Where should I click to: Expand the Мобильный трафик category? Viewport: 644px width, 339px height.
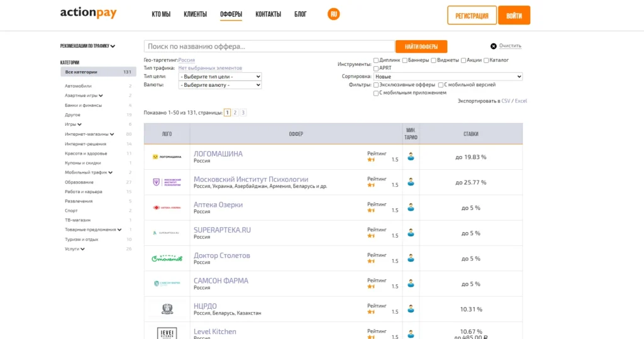[x=110, y=172]
